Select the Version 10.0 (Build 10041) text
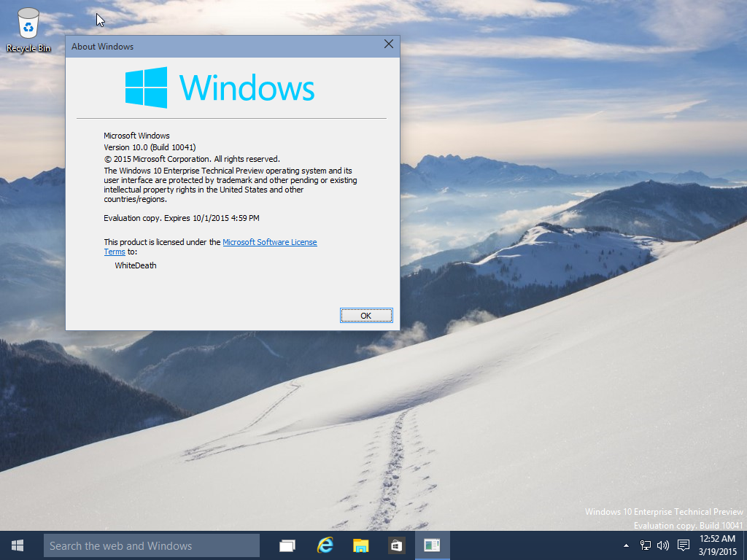Viewport: 747px width, 560px height. pos(150,147)
